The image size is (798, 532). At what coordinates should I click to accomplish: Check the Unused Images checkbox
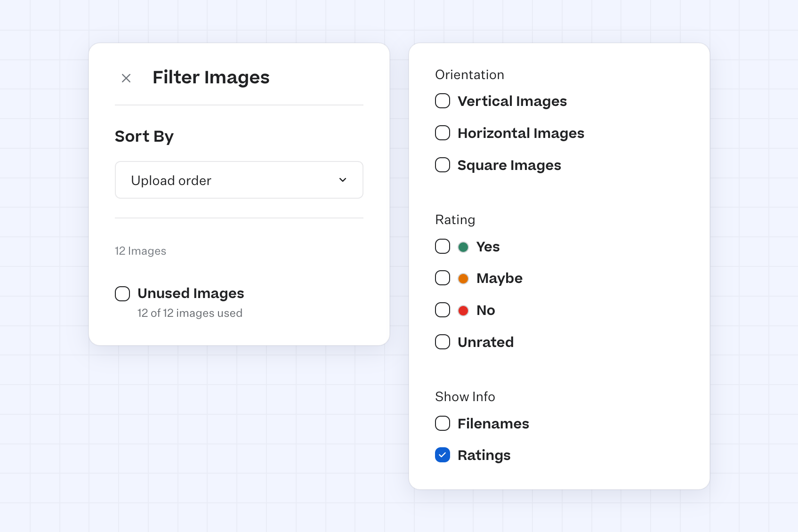click(x=122, y=293)
